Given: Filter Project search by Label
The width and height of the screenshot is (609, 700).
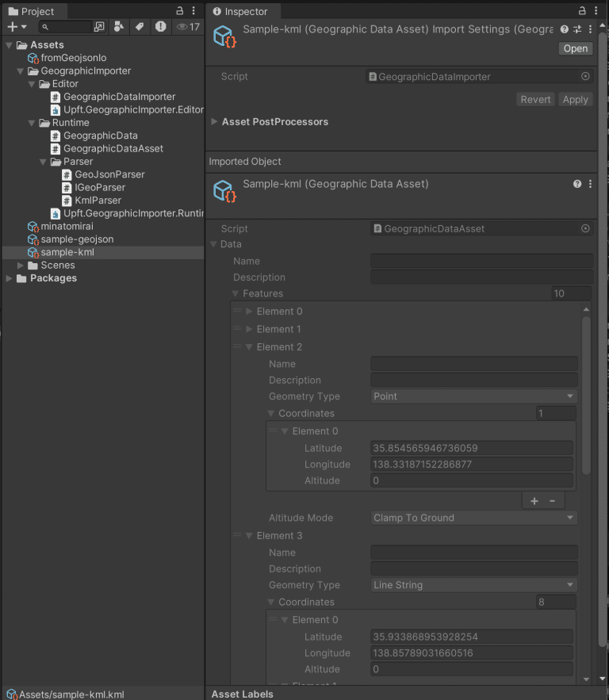Looking at the screenshot, I should click(138, 26).
